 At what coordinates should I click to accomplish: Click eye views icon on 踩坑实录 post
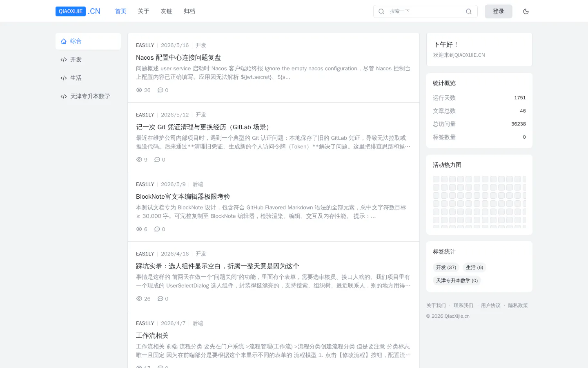coord(139,298)
